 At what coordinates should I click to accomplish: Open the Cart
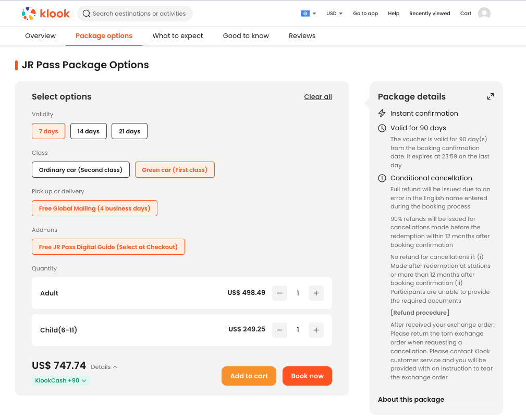coord(466,14)
